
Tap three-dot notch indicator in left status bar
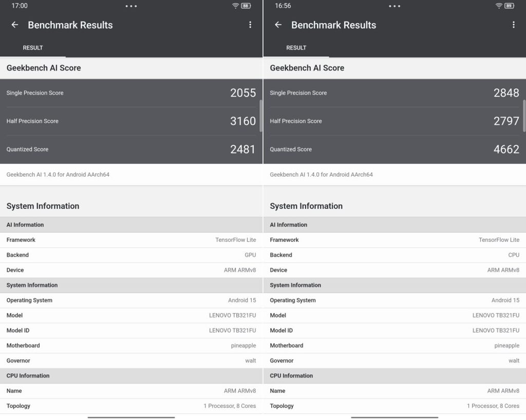131,6
